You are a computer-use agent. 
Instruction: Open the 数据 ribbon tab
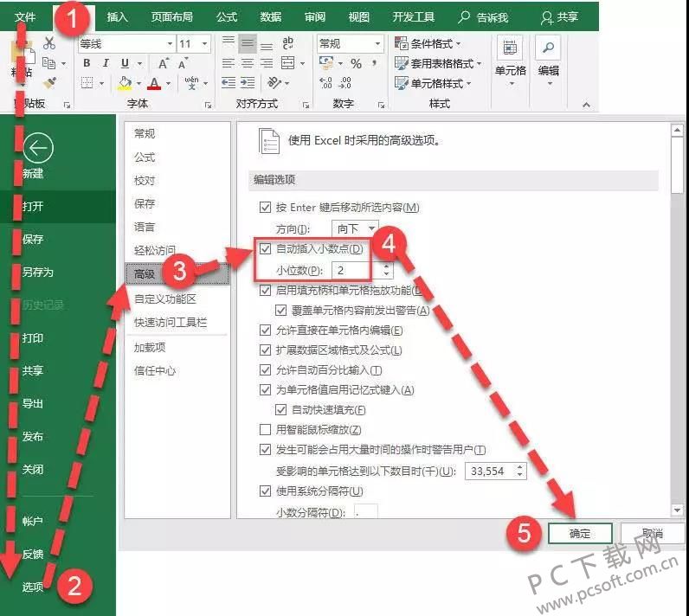pyautogui.click(x=270, y=17)
